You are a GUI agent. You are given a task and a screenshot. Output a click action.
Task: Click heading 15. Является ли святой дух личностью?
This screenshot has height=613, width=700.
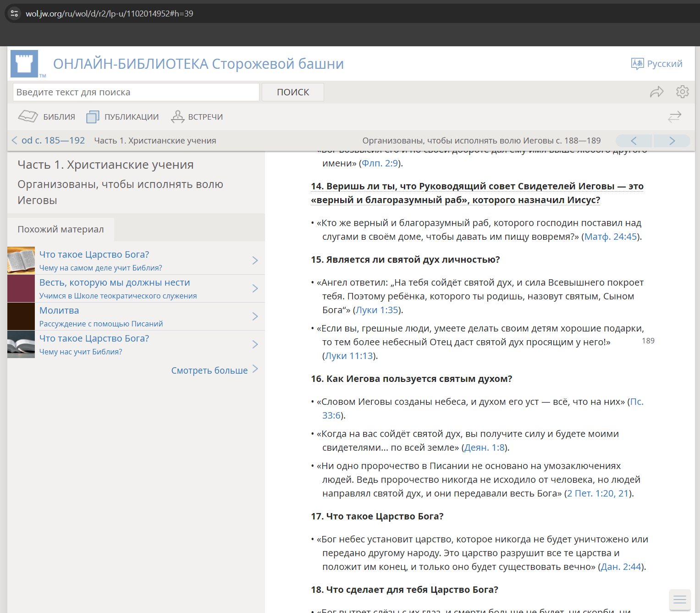(x=405, y=260)
